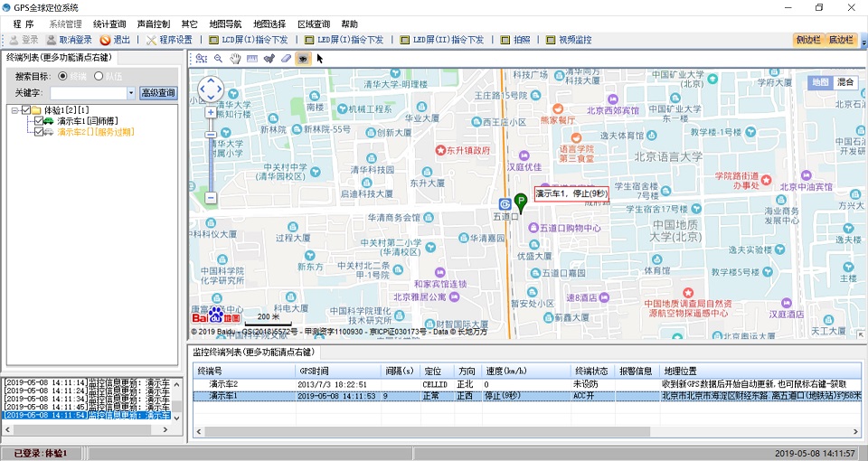The width and height of the screenshot is (868, 461).
Task: Open the 地图导航 menu
Action: click(x=225, y=24)
